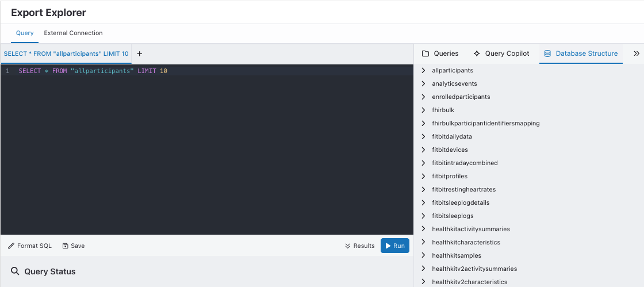Click the plus icon to add query tab
Viewport: 644px width, 287px height.
(x=139, y=53)
